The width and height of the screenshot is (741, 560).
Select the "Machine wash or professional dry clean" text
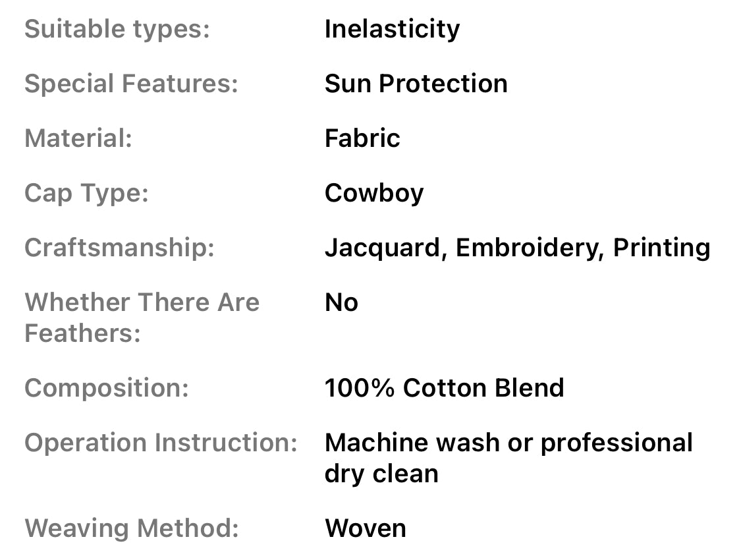point(508,457)
